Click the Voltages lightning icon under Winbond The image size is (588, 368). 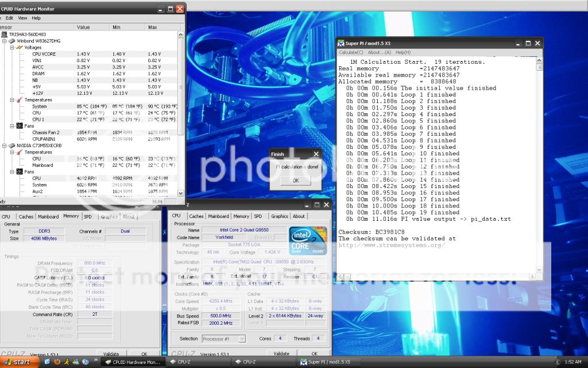pyautogui.click(x=20, y=48)
